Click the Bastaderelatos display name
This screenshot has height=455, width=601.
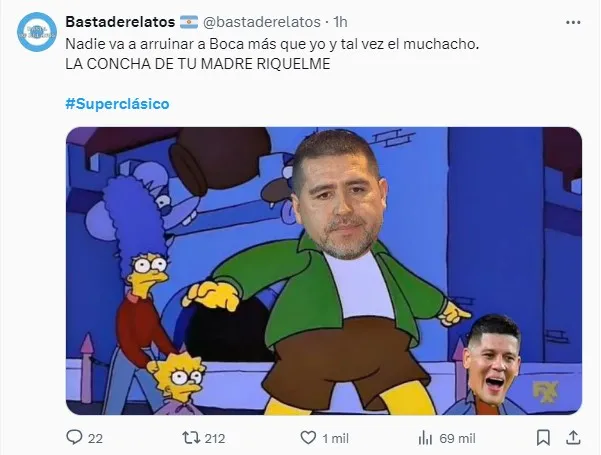120,22
